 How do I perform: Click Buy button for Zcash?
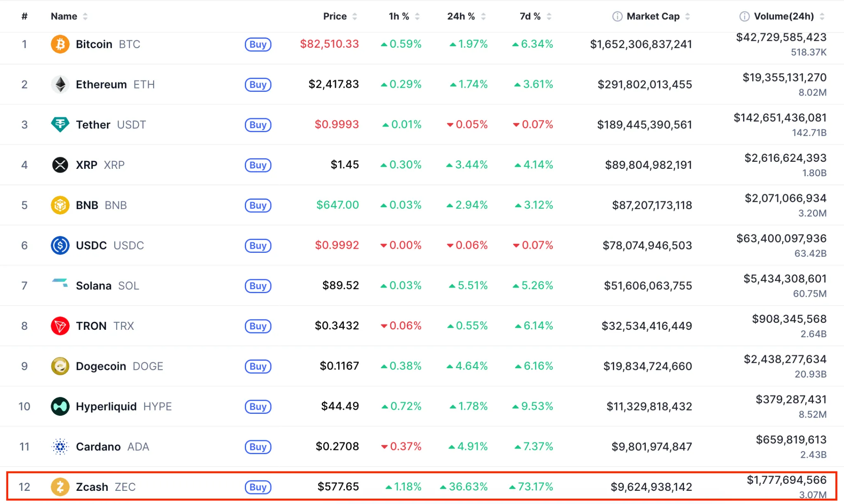pos(258,487)
